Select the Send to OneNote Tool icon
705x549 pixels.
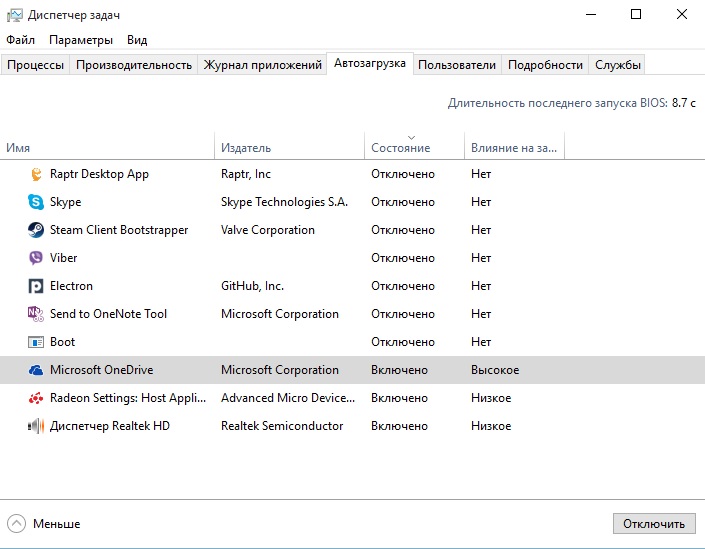[x=36, y=314]
